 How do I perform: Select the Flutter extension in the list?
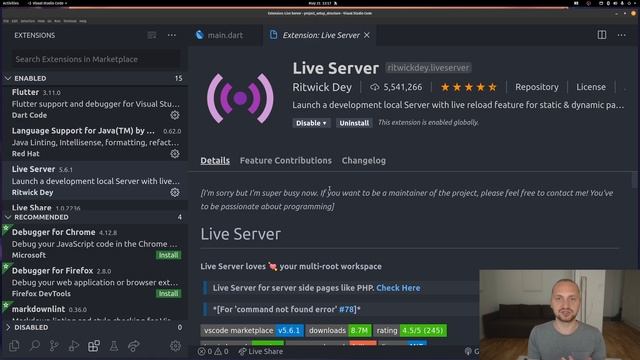[95, 104]
